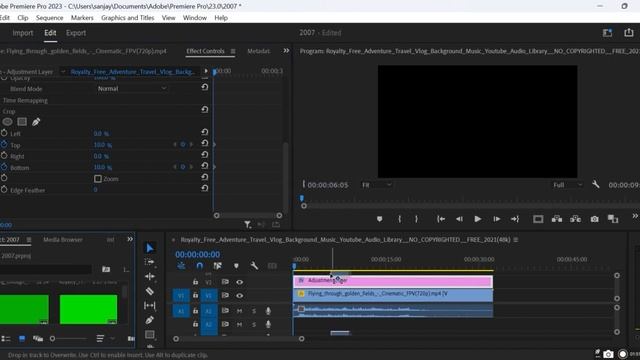Play the Program monitor
Screen dimensions: 640x360
[x=477, y=219]
